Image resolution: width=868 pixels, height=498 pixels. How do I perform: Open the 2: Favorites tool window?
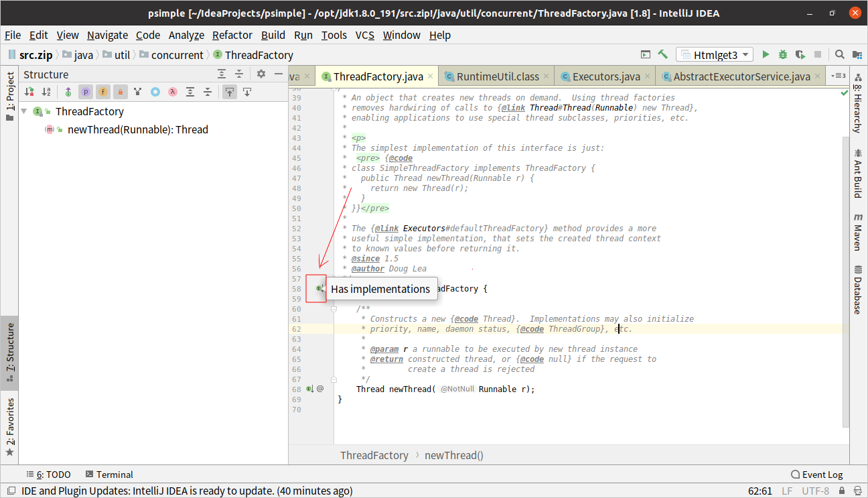(9, 427)
